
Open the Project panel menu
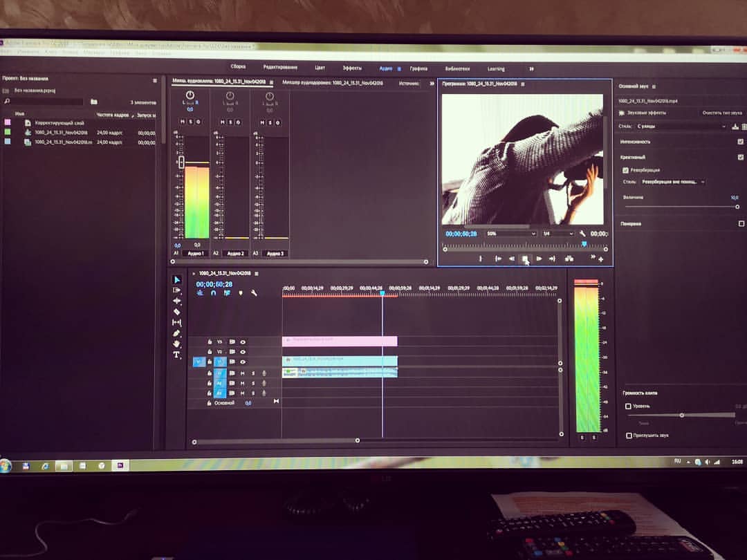(x=155, y=80)
